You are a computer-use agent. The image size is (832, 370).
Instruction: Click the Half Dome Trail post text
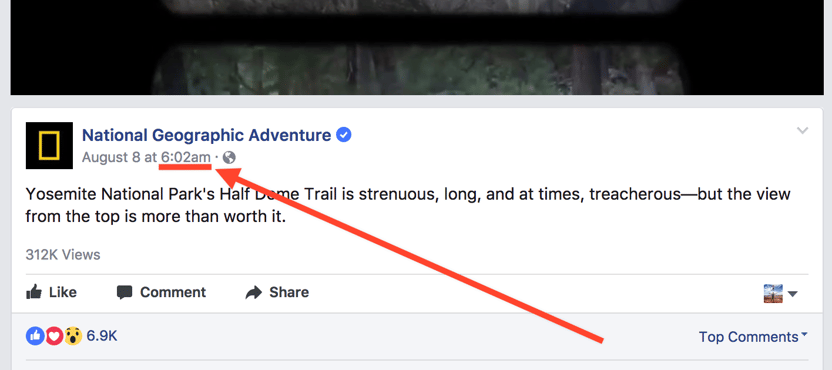[408, 205]
